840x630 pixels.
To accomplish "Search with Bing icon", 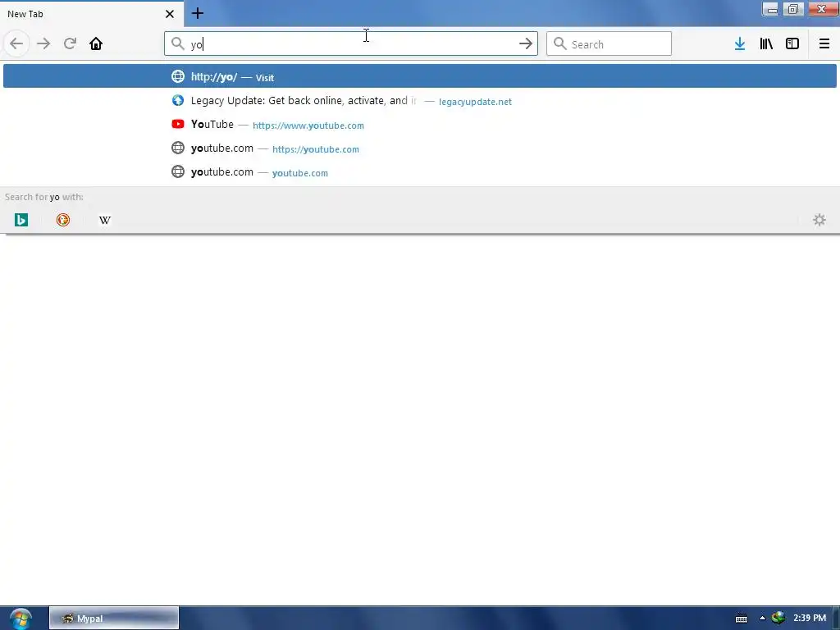I will [x=21, y=220].
